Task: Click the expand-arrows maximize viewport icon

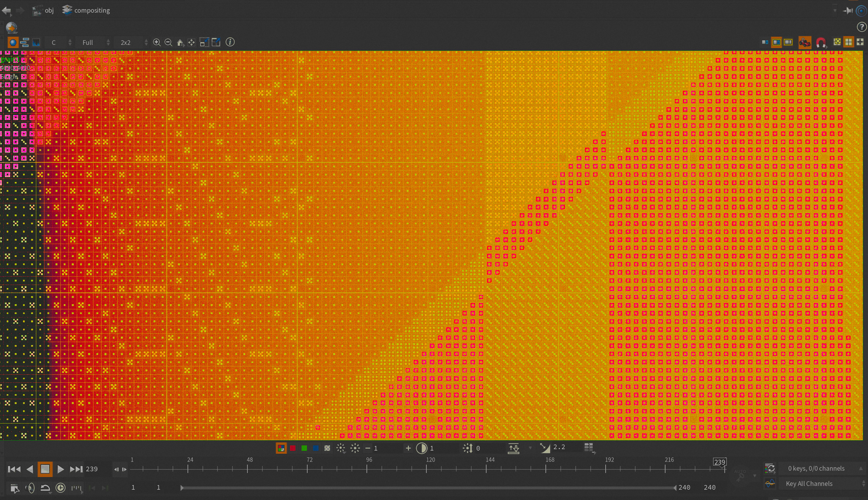Action: pyautogui.click(x=860, y=42)
